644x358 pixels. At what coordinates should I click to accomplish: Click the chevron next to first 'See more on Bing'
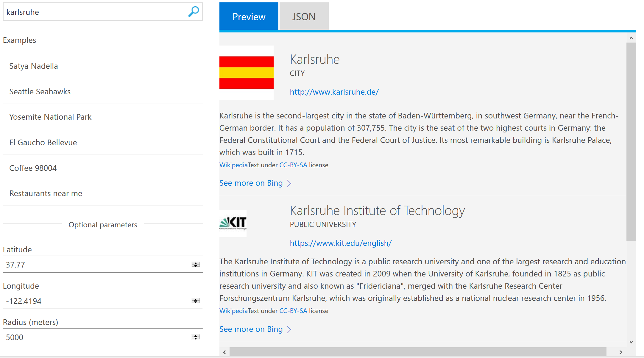[x=289, y=183]
